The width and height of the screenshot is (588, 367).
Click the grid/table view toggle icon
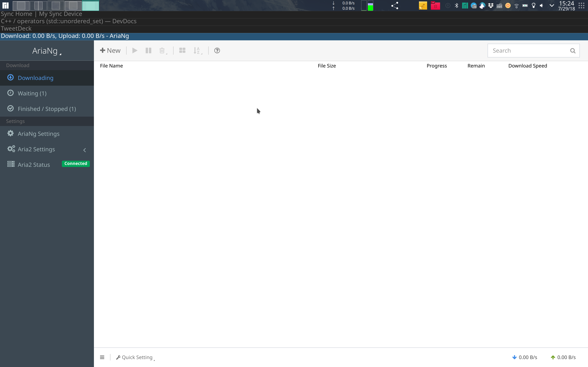tap(182, 50)
